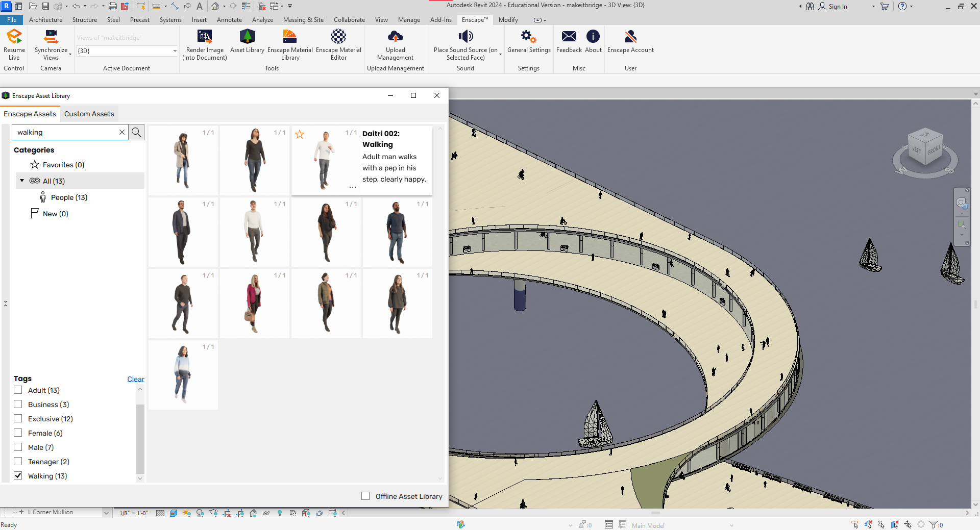Open the Enscape Material Library

290,37
